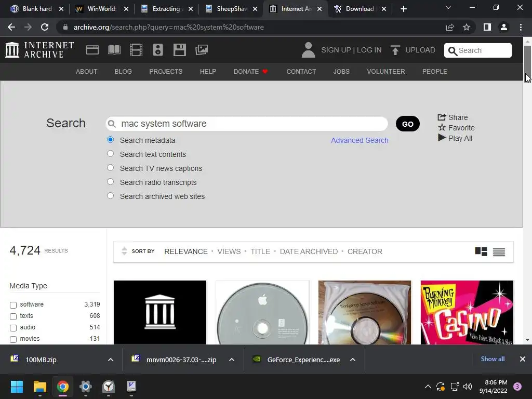
Task: Click SIGN UP link
Action: [x=336, y=50]
